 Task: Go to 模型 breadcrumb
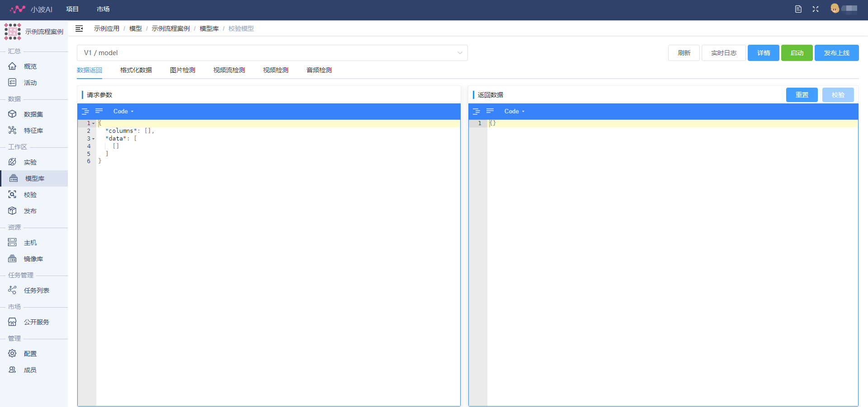136,28
